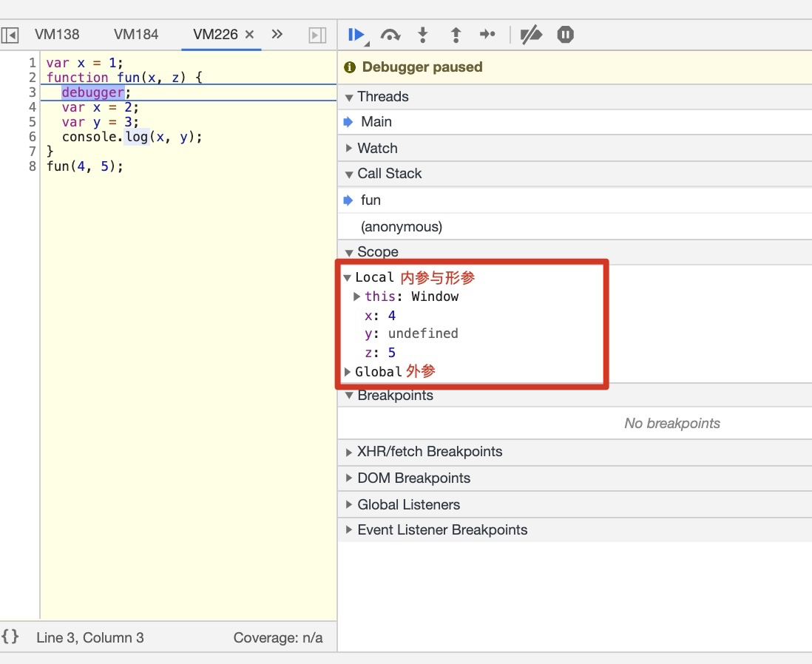Click the z: 5 scope variable
This screenshot has height=664, width=812.
point(379,353)
